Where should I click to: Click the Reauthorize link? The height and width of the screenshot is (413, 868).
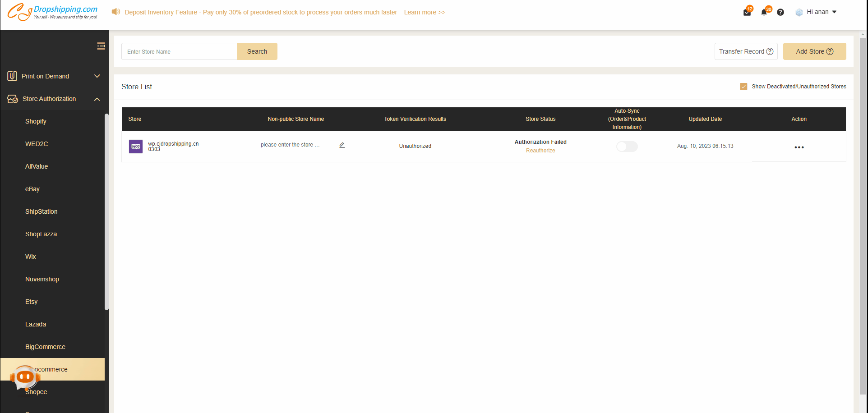pyautogui.click(x=540, y=151)
